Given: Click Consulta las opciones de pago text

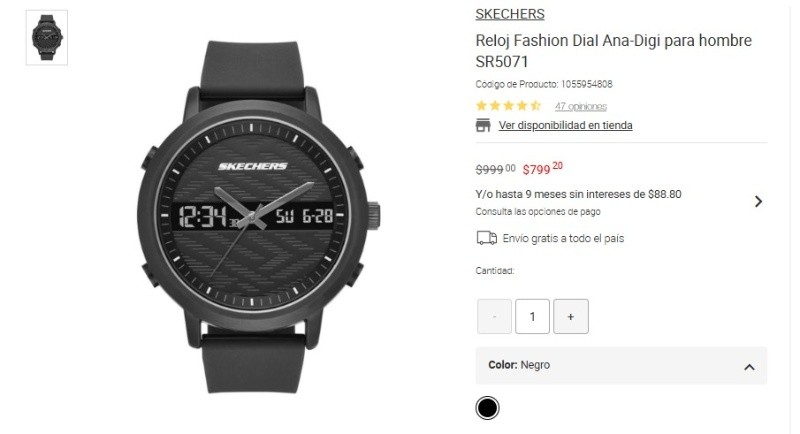Looking at the screenshot, I should pos(538,212).
